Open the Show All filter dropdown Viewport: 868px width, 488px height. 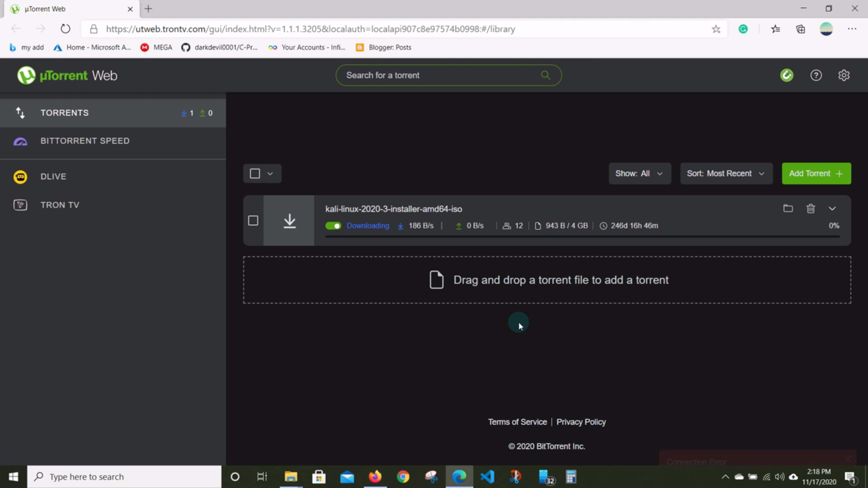640,173
